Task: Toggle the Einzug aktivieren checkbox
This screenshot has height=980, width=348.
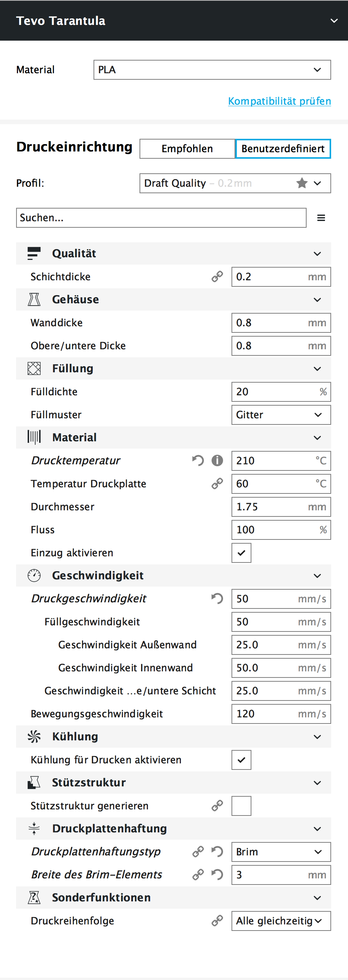Action: [x=241, y=553]
